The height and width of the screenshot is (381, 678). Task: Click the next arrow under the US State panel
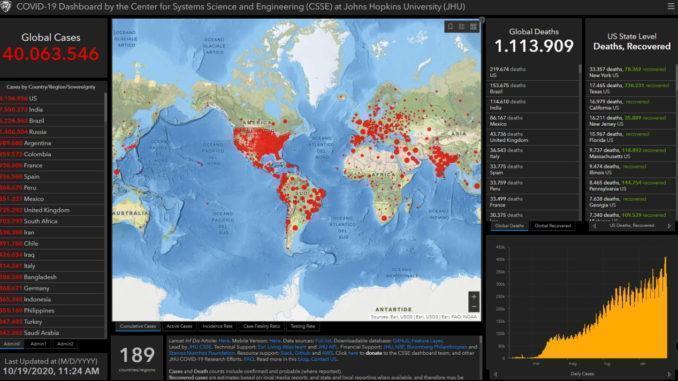pyautogui.click(x=669, y=226)
